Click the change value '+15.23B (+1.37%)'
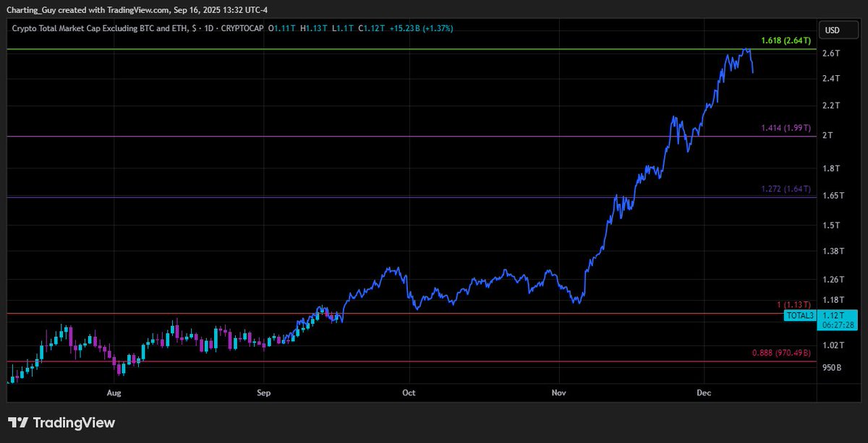 422,28
